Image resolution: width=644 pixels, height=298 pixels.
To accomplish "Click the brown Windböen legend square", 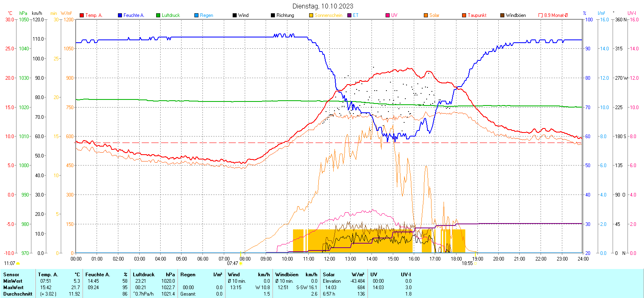I will 502,15.
